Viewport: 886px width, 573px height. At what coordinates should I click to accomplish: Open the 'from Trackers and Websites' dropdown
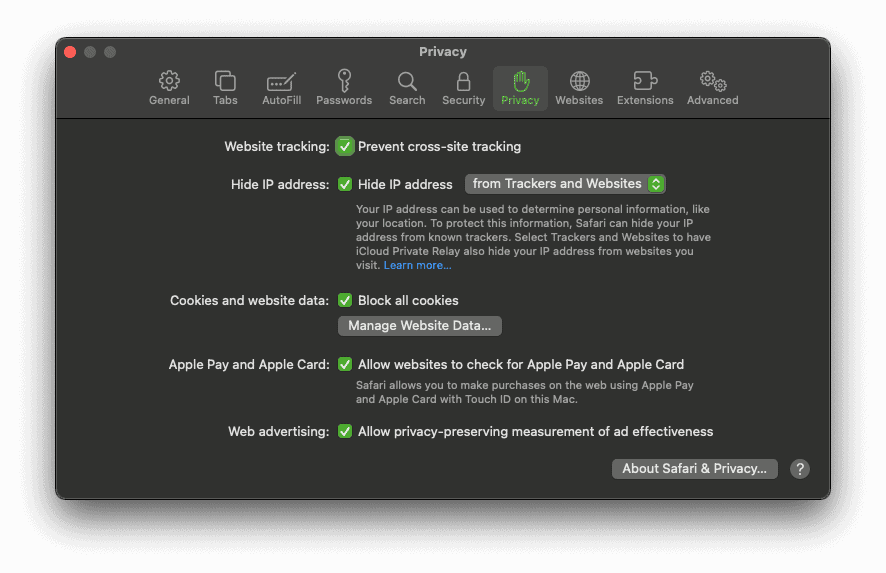click(565, 184)
